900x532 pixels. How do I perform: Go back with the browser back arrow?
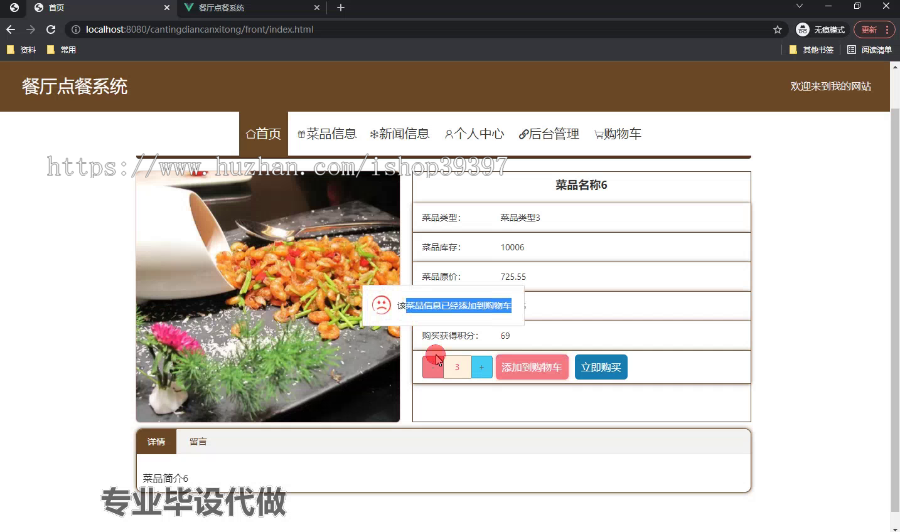[10, 29]
